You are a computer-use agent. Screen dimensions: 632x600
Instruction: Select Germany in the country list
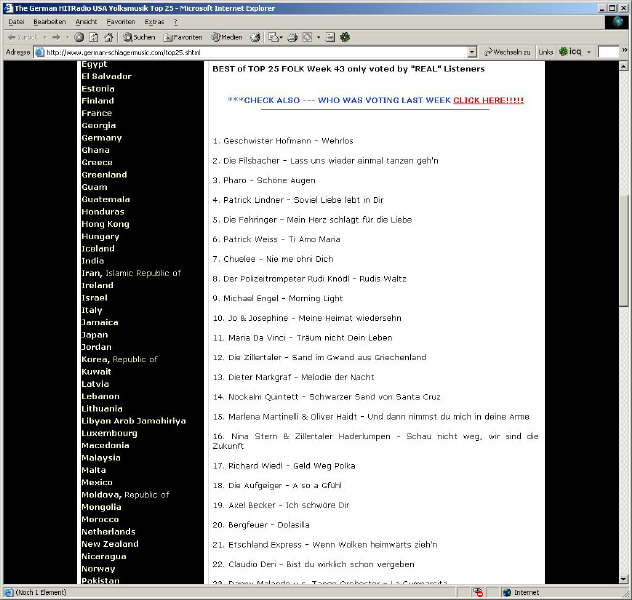pos(101,138)
